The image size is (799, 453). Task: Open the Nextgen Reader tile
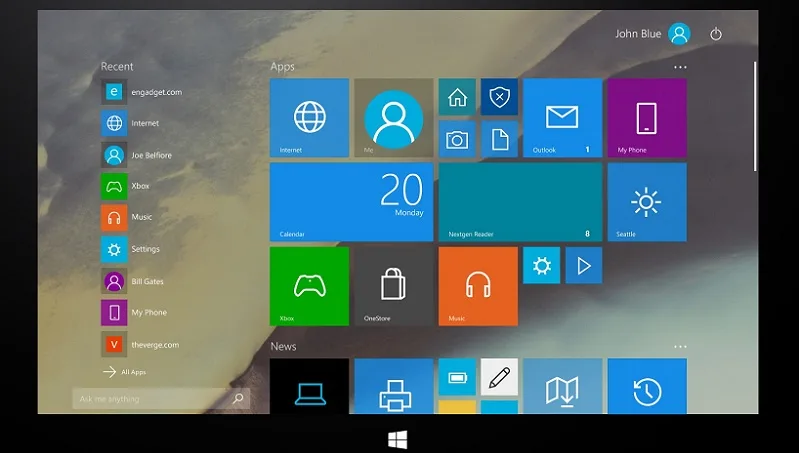520,202
